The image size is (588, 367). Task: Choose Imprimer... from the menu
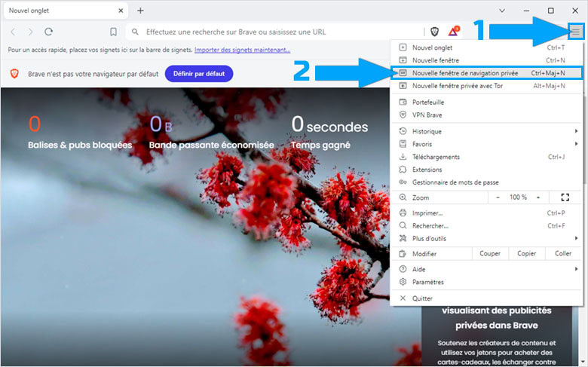click(x=486, y=213)
